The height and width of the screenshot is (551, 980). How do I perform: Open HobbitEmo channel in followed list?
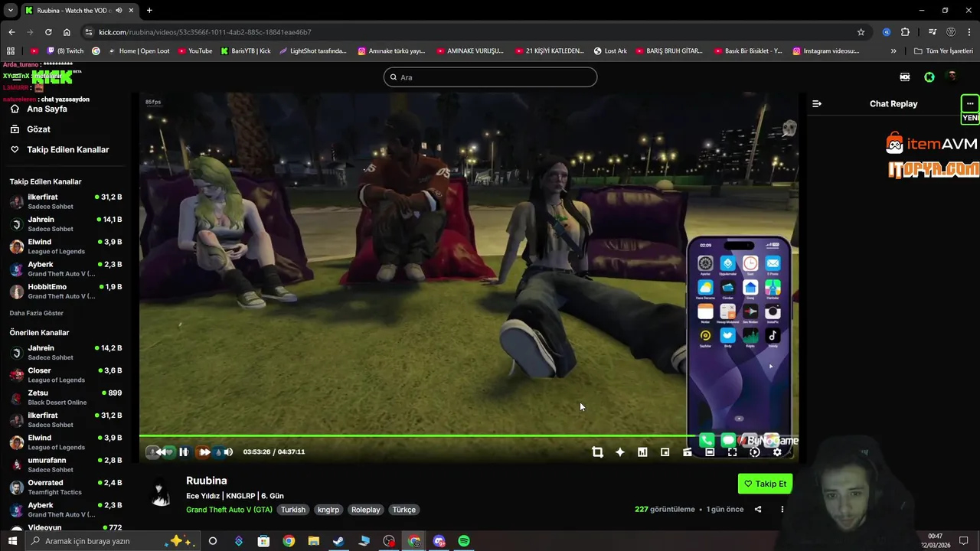coord(66,291)
